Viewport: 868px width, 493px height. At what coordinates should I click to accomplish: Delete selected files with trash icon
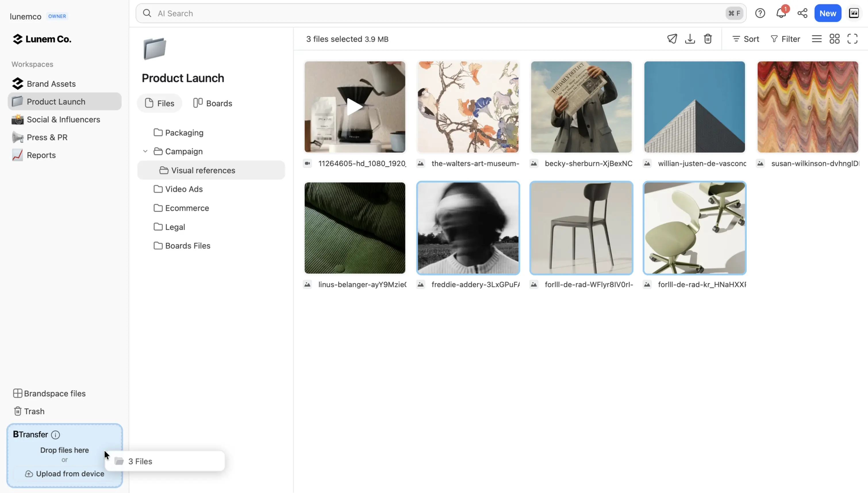coord(708,39)
